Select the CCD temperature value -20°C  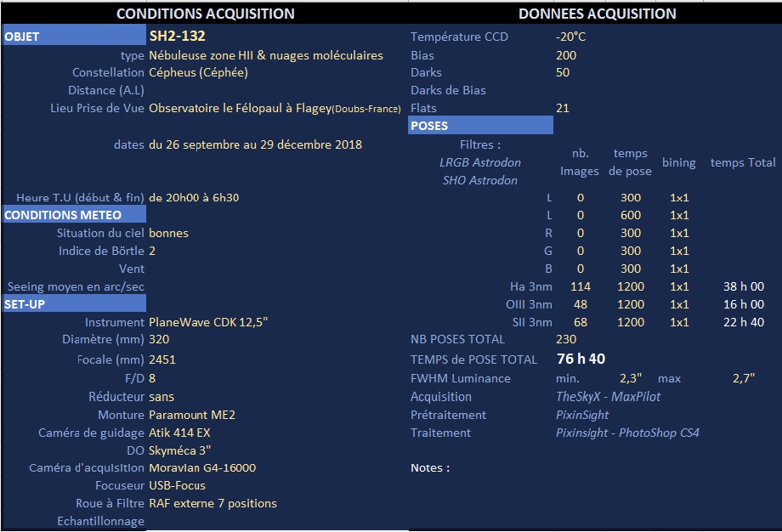pos(570,37)
